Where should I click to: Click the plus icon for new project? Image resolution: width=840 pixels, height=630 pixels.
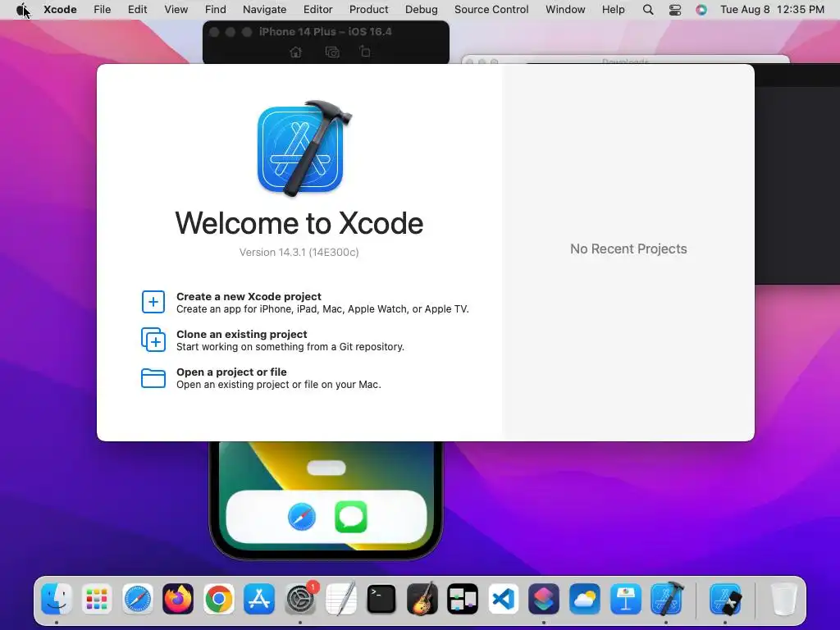tap(153, 302)
